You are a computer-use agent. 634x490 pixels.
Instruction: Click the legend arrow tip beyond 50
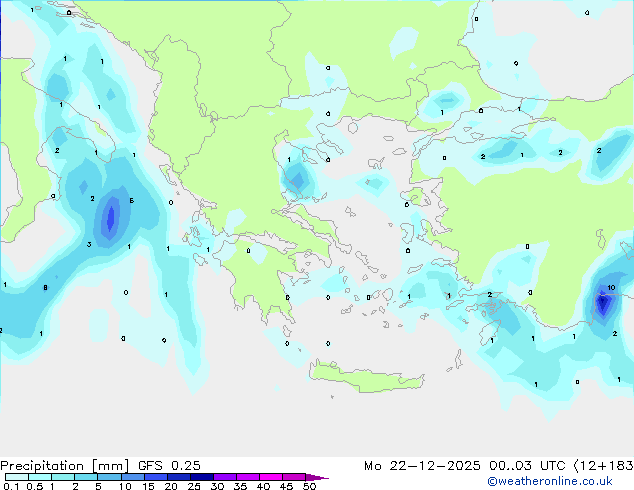click(317, 478)
